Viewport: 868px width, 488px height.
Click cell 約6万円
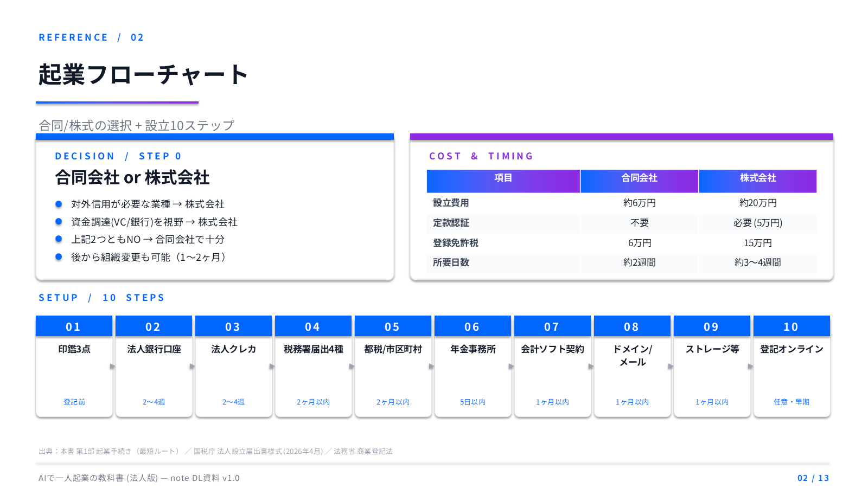pos(640,203)
